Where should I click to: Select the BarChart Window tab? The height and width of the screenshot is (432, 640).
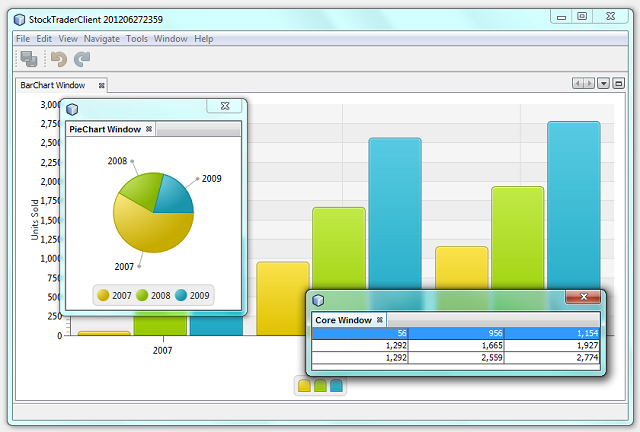point(53,86)
